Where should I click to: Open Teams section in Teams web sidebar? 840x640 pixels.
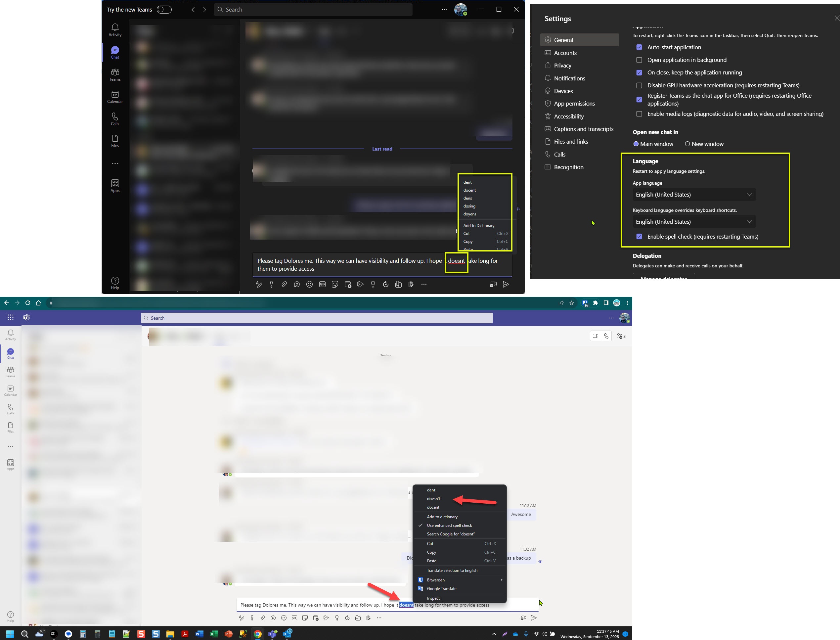11,372
